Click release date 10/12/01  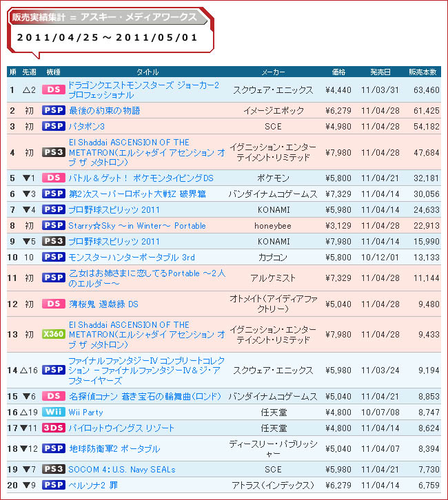coord(380,258)
